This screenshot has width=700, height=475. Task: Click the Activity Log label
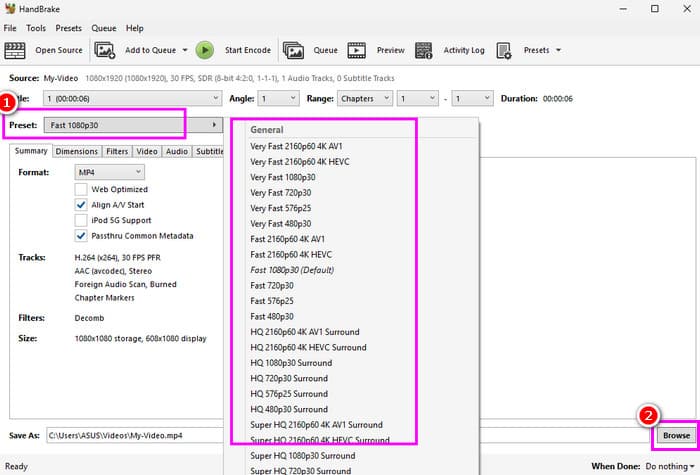(x=464, y=50)
